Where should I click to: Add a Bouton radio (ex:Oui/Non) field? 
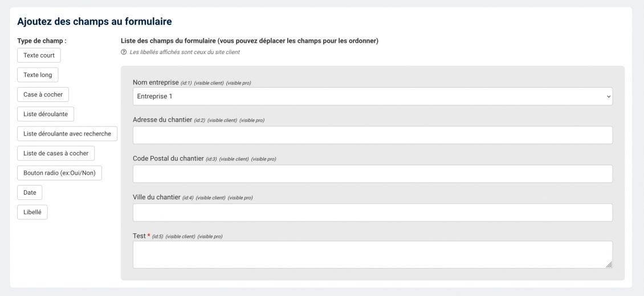pyautogui.click(x=59, y=173)
